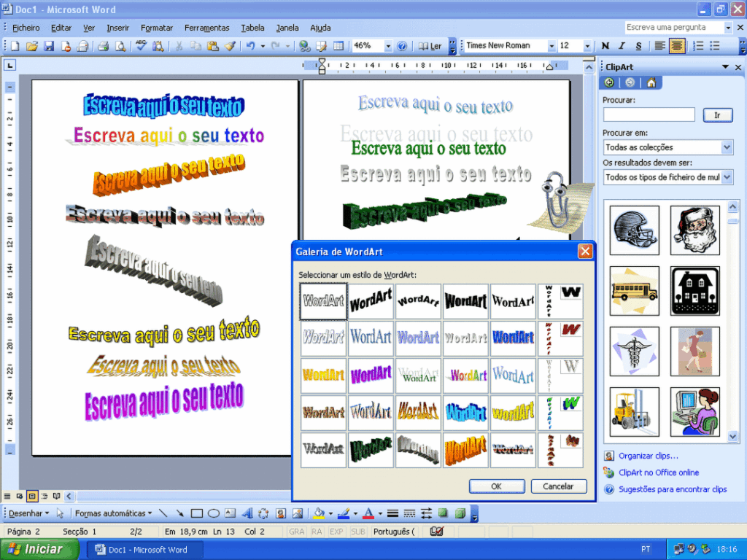Click the Line Color brush swatch
This screenshot has height=560, width=747.
pyautogui.click(x=343, y=513)
